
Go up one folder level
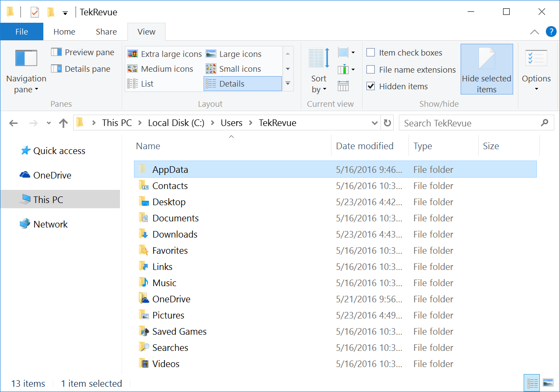(63, 123)
